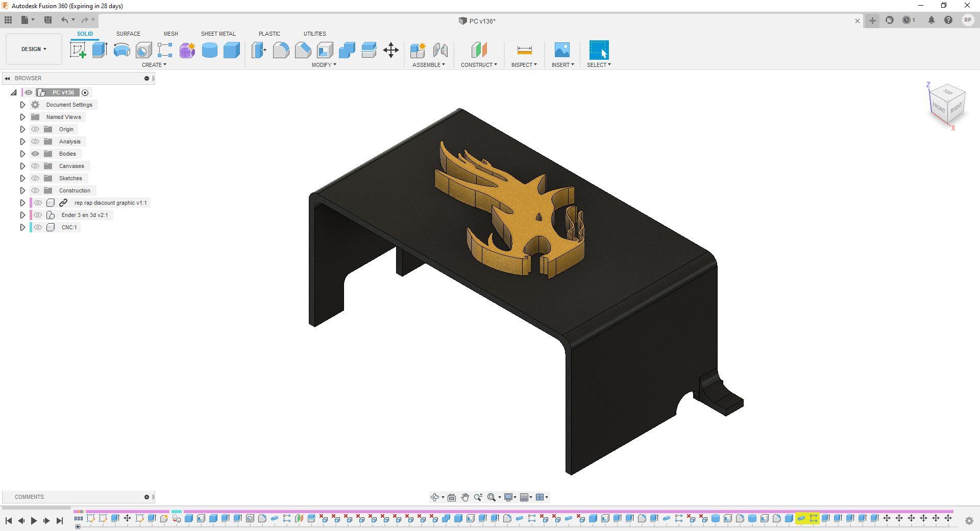Create a Cylinder primitive
980x531 pixels.
pyautogui.click(x=209, y=50)
